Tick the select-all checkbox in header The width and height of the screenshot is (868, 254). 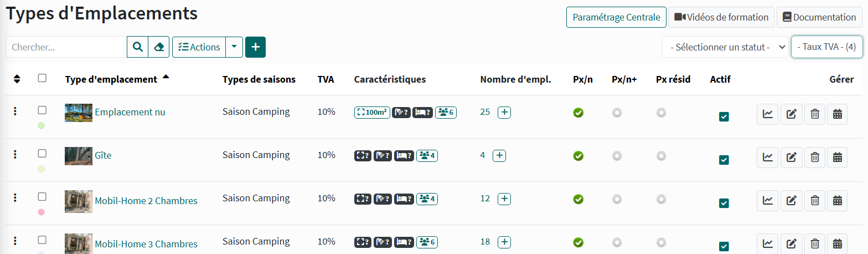42,78
